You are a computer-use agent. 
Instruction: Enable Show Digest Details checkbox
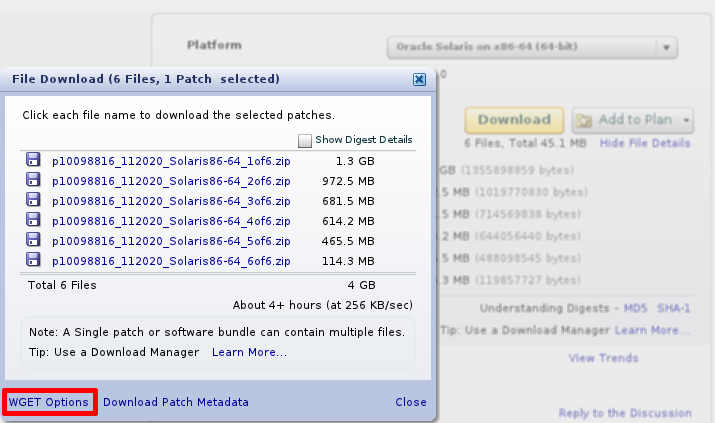pos(305,140)
